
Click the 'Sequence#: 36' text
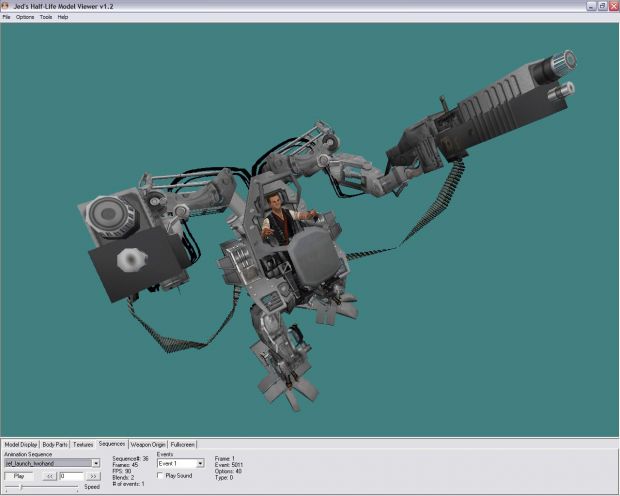tap(130, 459)
